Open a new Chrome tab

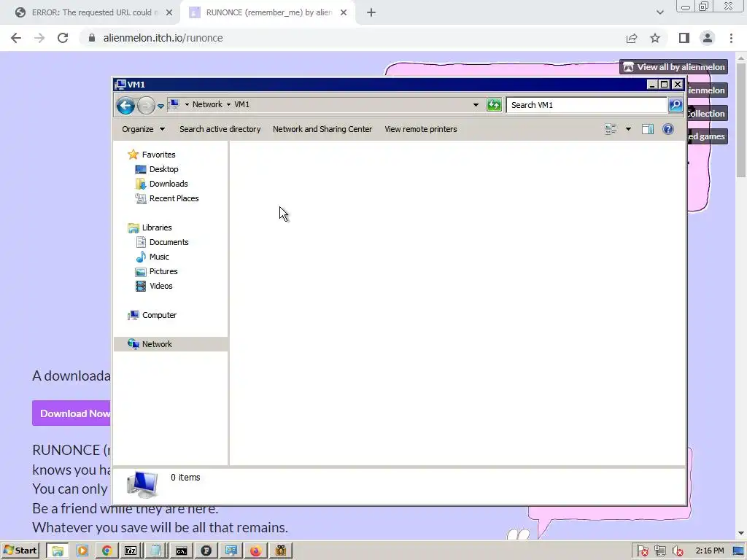(371, 13)
